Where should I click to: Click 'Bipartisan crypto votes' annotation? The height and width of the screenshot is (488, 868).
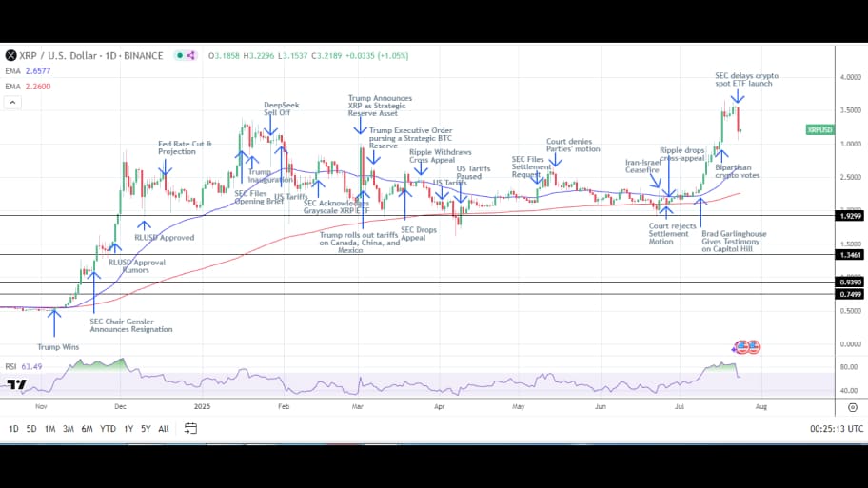pyautogui.click(x=737, y=171)
